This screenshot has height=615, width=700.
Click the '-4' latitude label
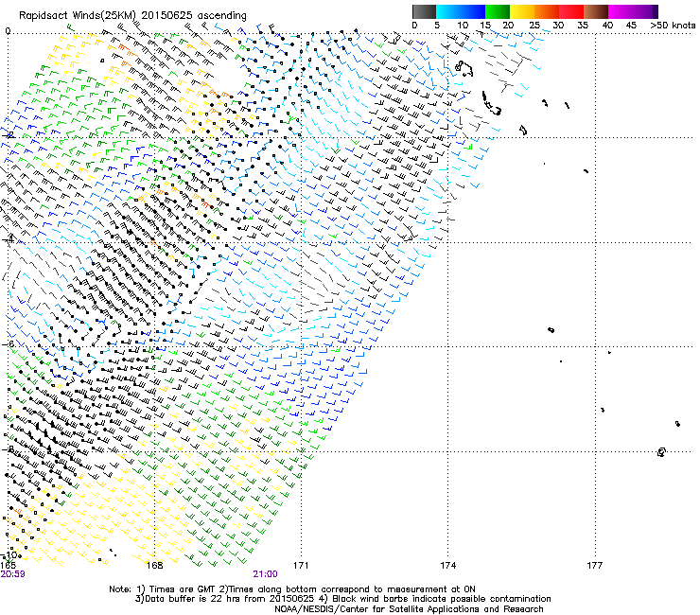(x=8, y=239)
